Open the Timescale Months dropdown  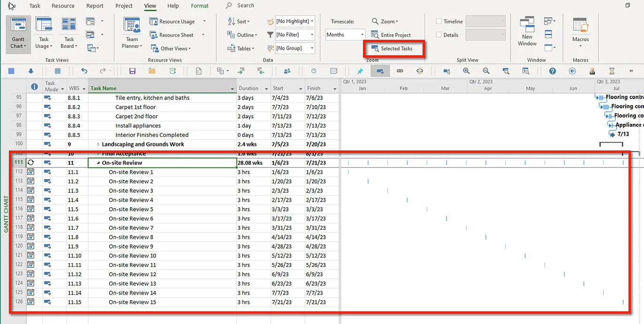pos(345,34)
